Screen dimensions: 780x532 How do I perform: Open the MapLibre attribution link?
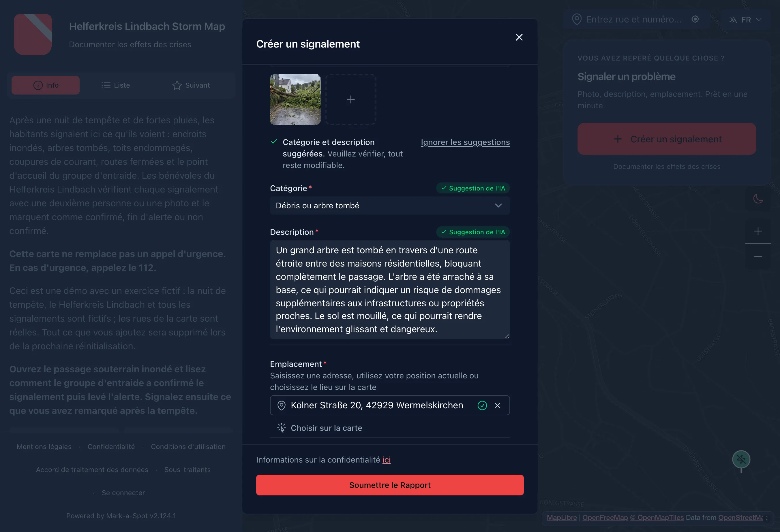(x=562, y=517)
